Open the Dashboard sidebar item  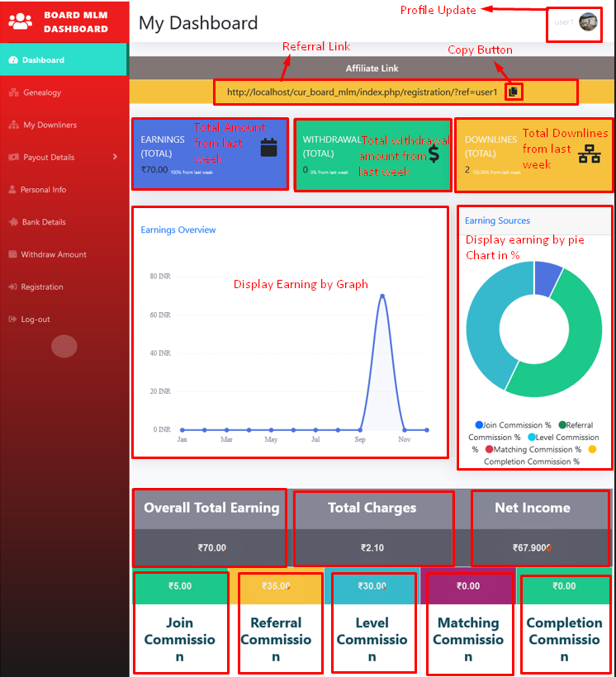click(64, 59)
